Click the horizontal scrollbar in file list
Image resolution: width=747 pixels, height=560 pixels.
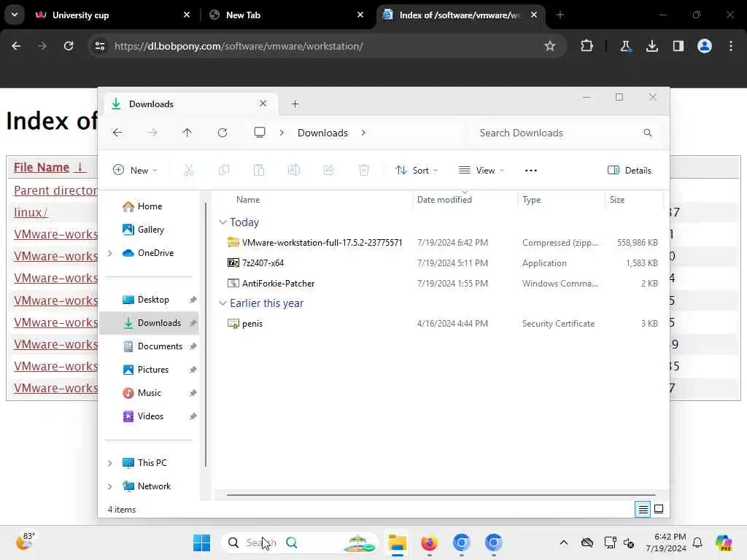[441, 495]
